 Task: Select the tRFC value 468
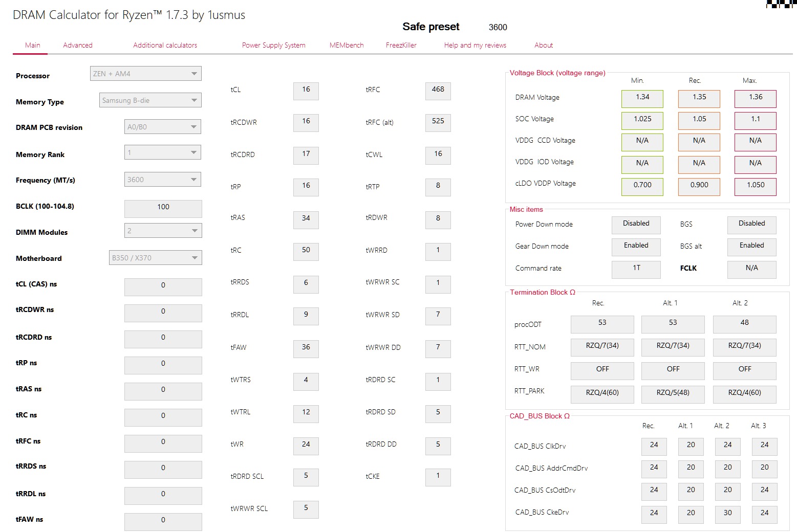point(438,91)
